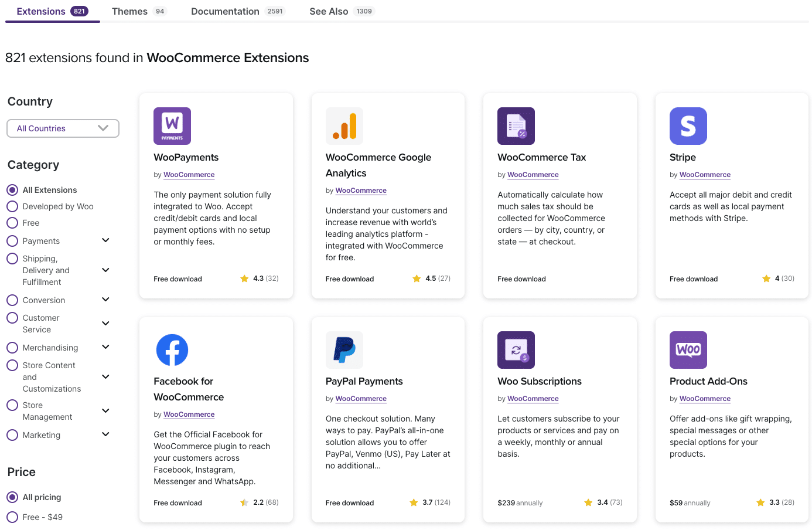Click the Facebook logo icon

point(172,350)
